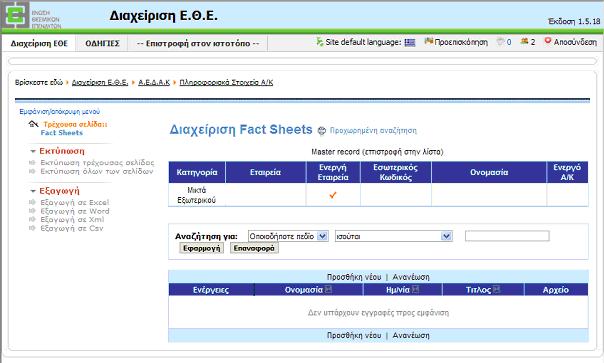Click the Προχωρημένη αναζήτηση search icon
This screenshot has width=604, height=363.
[322, 131]
